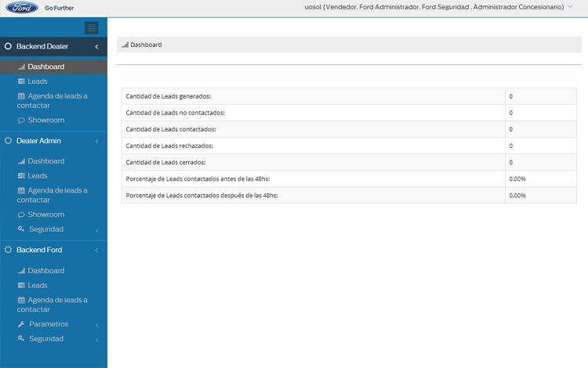588x368 pixels.
Task: Click the Backend Dealer gear icon
Action: (x=9, y=47)
